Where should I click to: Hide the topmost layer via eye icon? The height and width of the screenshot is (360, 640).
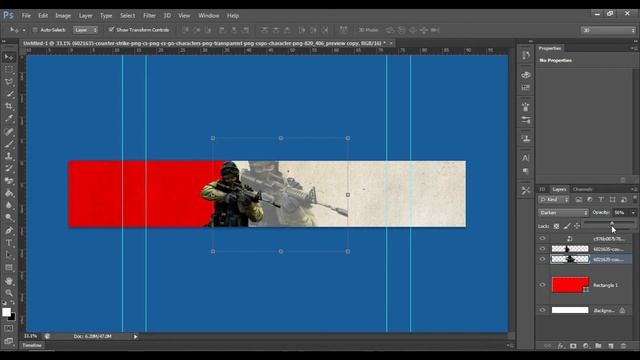(542, 238)
